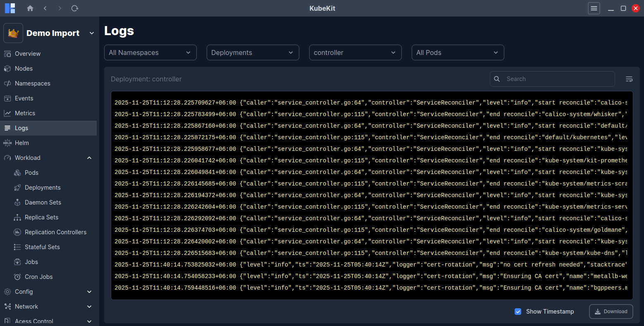Uncheck the Show Timestamp checkbox
Image resolution: width=644 pixels, height=326 pixels.
518,312
